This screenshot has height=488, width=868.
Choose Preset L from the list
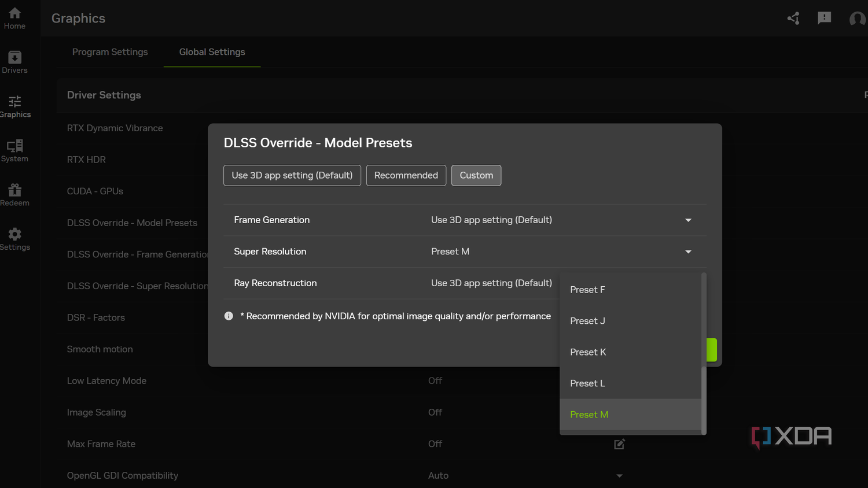coord(630,383)
